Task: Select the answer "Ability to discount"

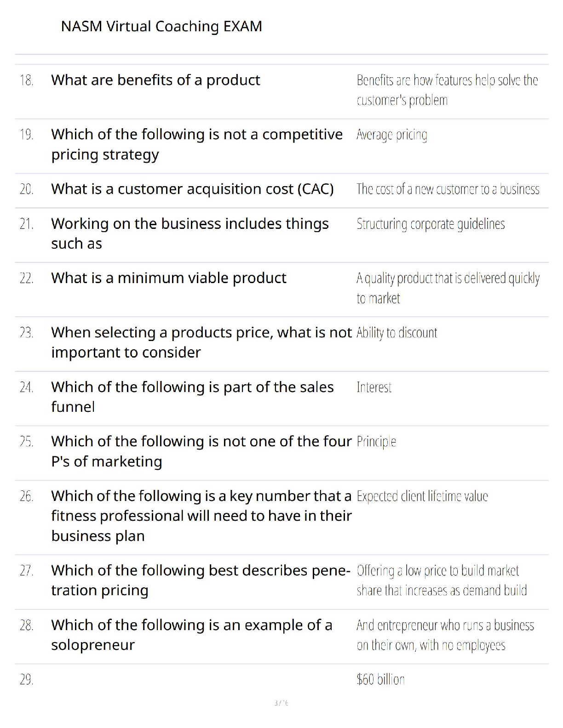Action: (x=396, y=333)
